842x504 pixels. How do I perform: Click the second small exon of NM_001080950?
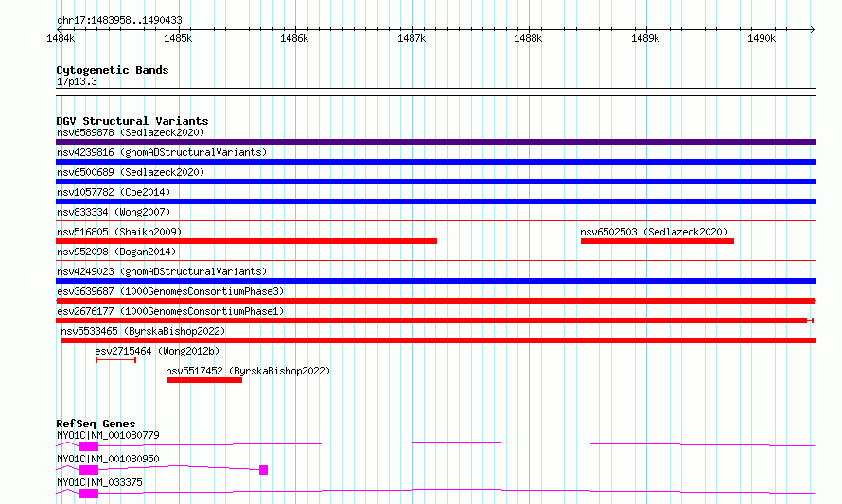click(x=263, y=470)
